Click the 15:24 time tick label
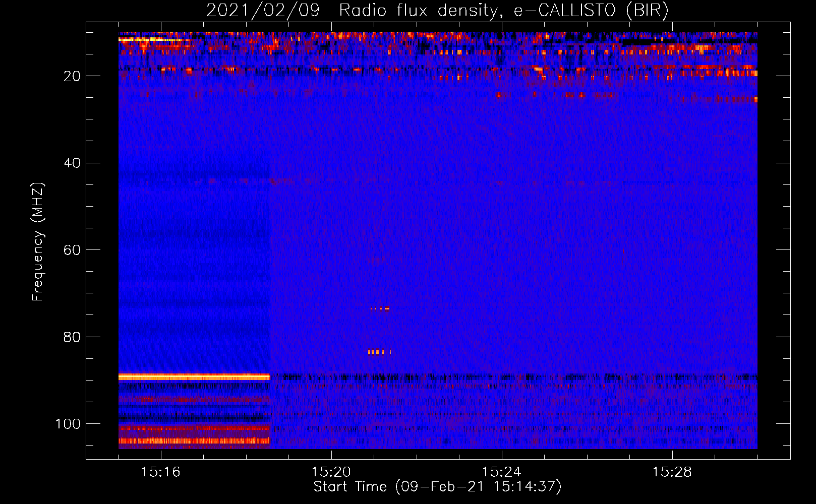Image resolution: width=816 pixels, height=504 pixels. (502, 472)
